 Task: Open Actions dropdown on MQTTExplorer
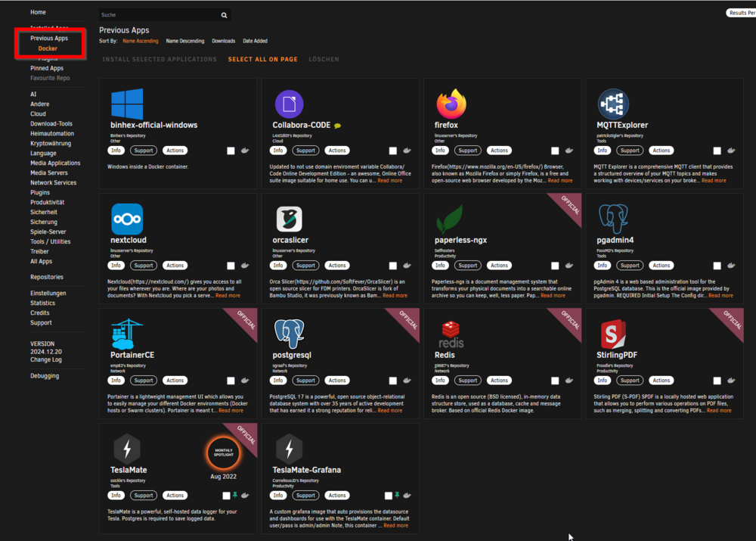click(661, 151)
